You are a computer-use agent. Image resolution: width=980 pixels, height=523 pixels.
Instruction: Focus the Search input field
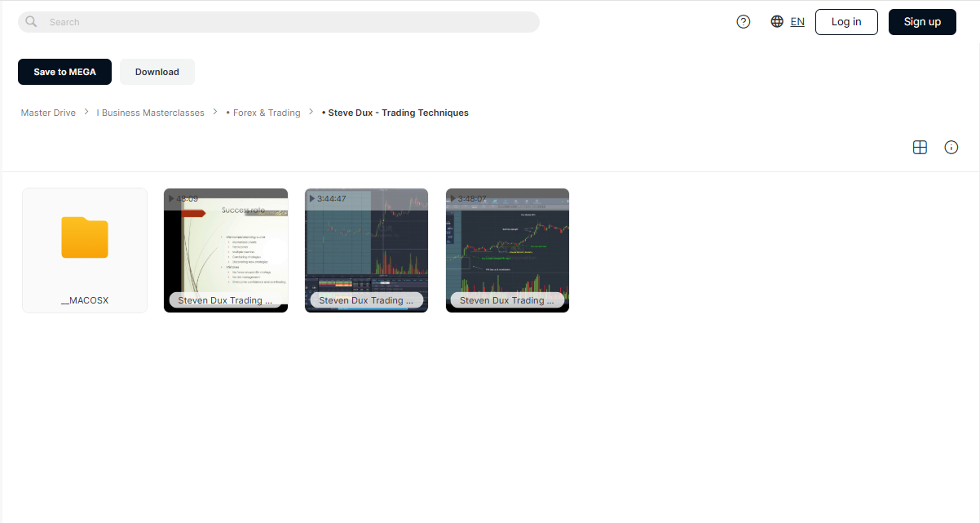279,22
